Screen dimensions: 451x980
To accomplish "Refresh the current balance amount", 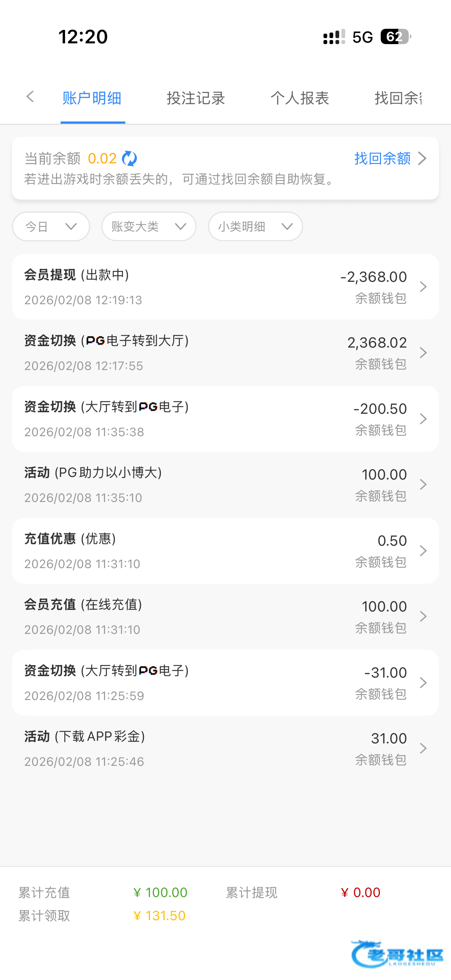I will 129,158.
